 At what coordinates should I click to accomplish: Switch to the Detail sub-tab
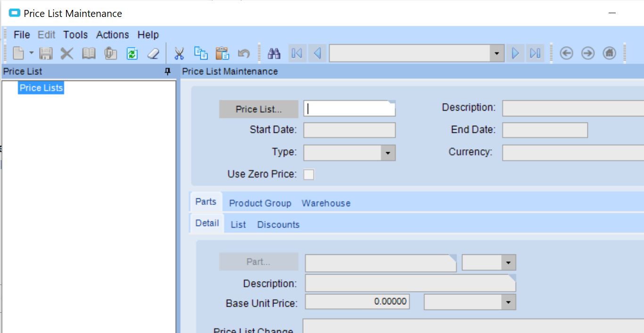tap(207, 223)
